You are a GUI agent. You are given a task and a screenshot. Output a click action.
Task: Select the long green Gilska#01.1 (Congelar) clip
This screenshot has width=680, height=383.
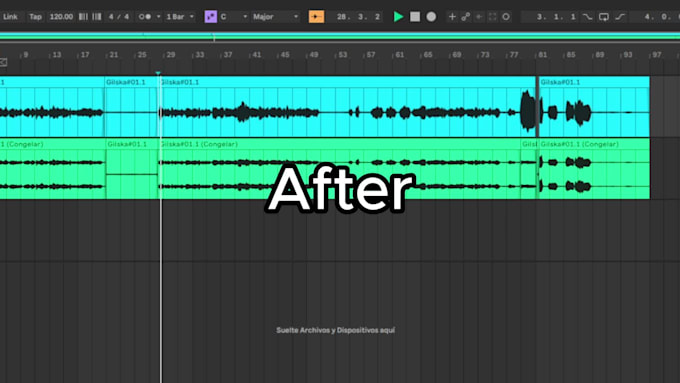click(x=340, y=169)
